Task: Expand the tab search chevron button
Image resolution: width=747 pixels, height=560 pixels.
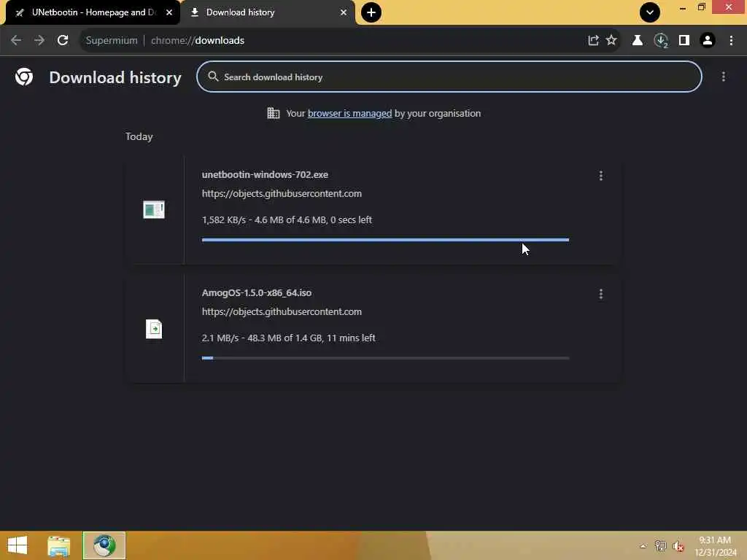Action: point(650,12)
